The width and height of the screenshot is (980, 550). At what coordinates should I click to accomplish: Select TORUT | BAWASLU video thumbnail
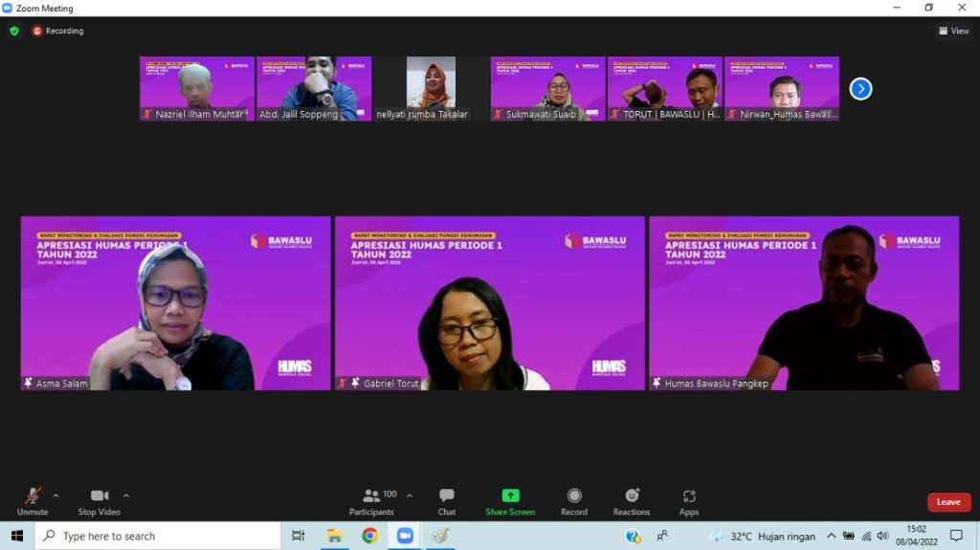(x=664, y=89)
